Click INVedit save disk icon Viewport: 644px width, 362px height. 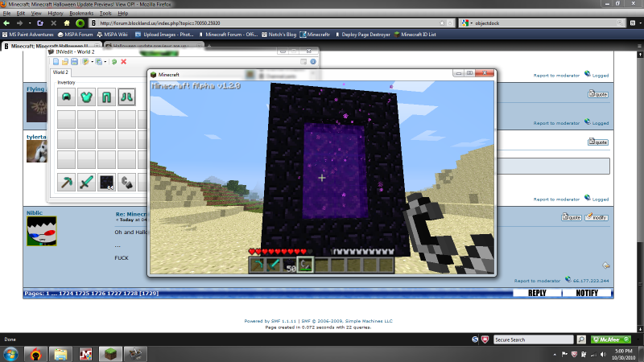tap(74, 62)
